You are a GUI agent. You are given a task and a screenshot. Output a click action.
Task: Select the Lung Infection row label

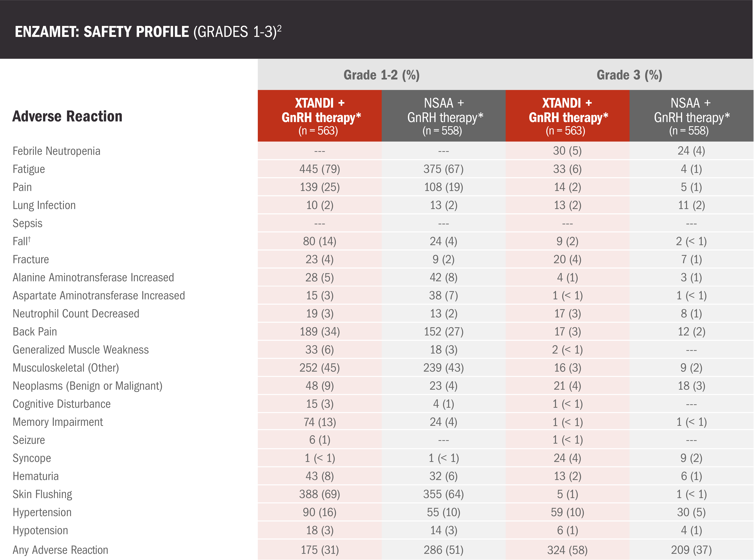click(44, 205)
